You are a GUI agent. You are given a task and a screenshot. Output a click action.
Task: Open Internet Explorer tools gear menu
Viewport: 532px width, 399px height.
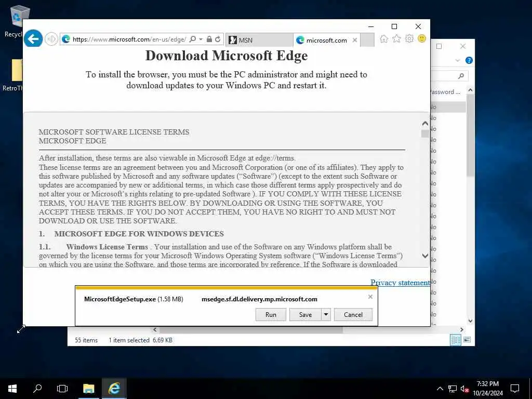409,38
